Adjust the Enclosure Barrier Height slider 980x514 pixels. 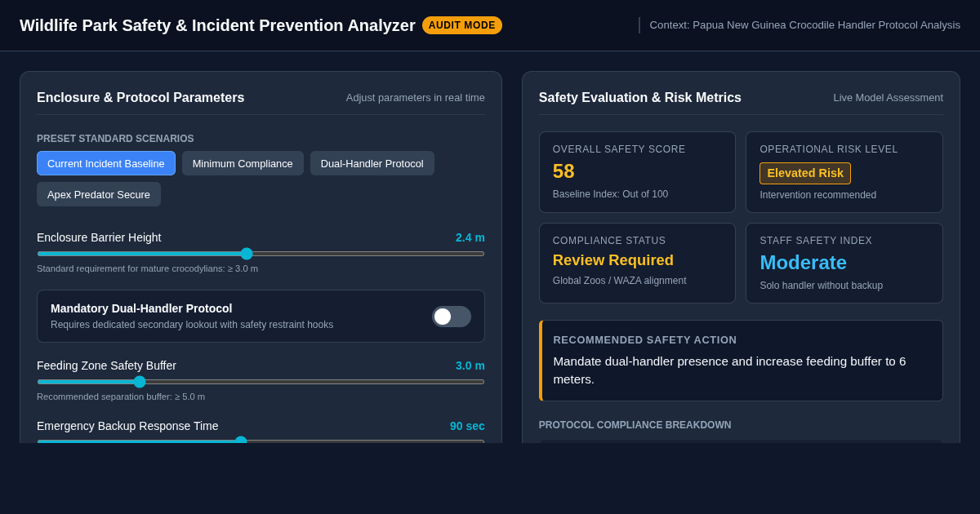pos(261,254)
